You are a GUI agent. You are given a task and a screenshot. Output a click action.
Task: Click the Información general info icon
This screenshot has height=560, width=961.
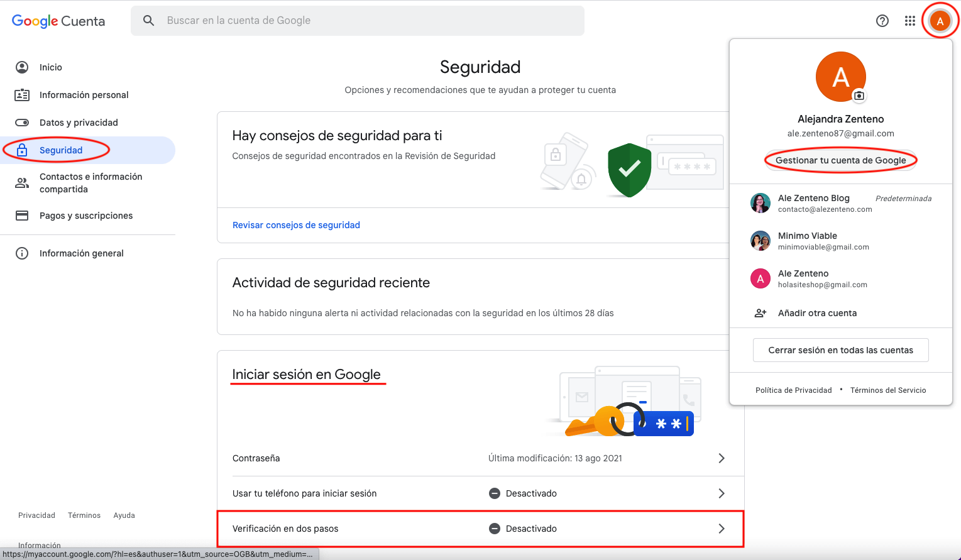click(22, 253)
